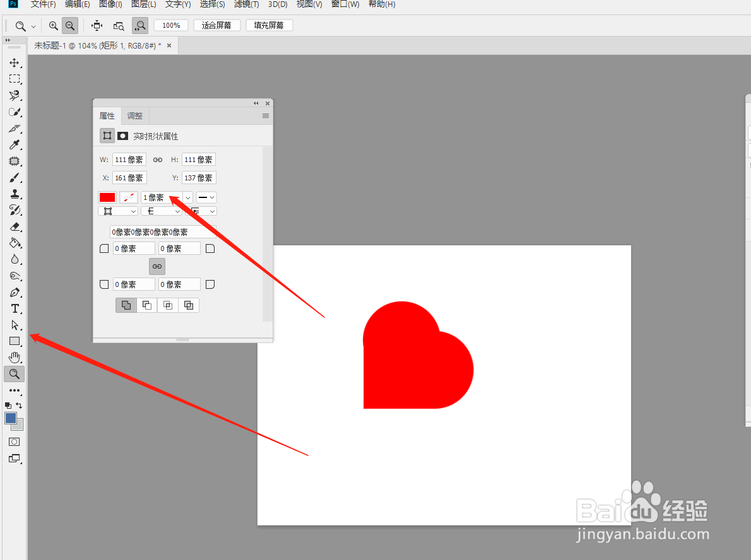The image size is (751, 560).
Task: Select the Horizontal Type tool
Action: point(14,308)
